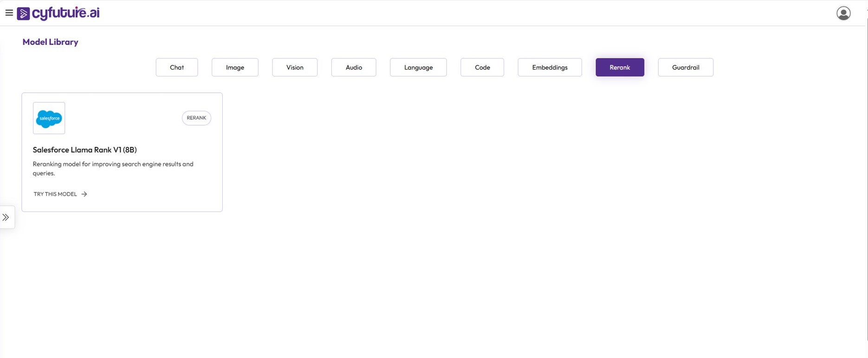Expand the collapsed left sidebar panel
The height and width of the screenshot is (358, 868).
coord(6,217)
